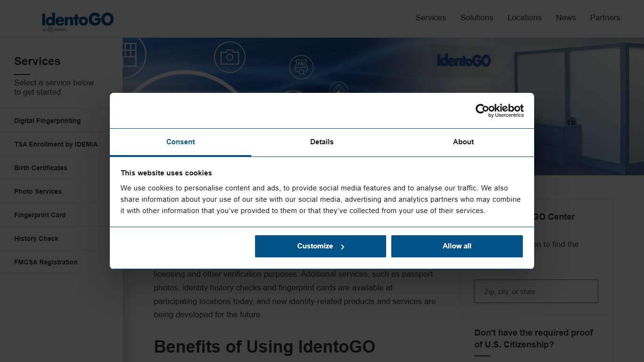Click the Cookiebot logo in the dialog
Viewport: 644px width, 362px height.
tap(499, 111)
